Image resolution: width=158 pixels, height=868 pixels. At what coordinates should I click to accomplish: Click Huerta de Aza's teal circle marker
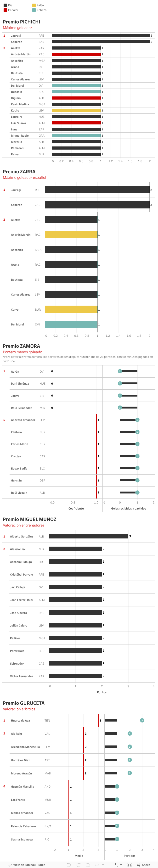142,720
